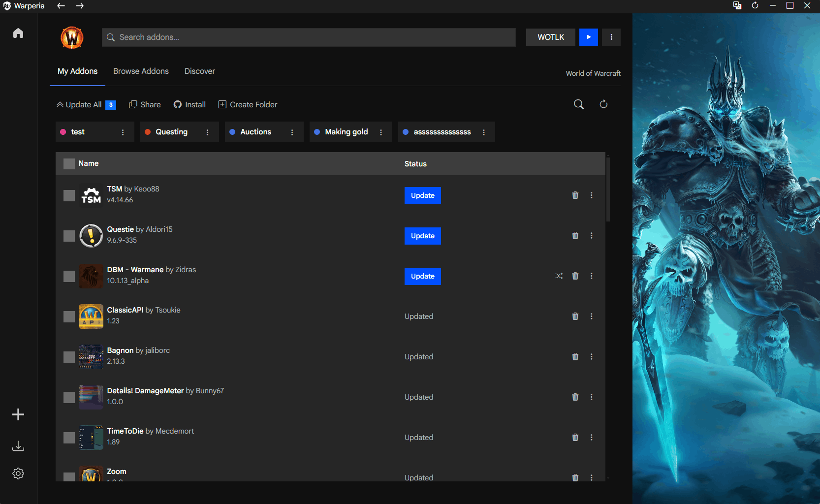The height and width of the screenshot is (504, 820).
Task: Delete the ClassicAPI addon with the trash icon
Action: [575, 316]
